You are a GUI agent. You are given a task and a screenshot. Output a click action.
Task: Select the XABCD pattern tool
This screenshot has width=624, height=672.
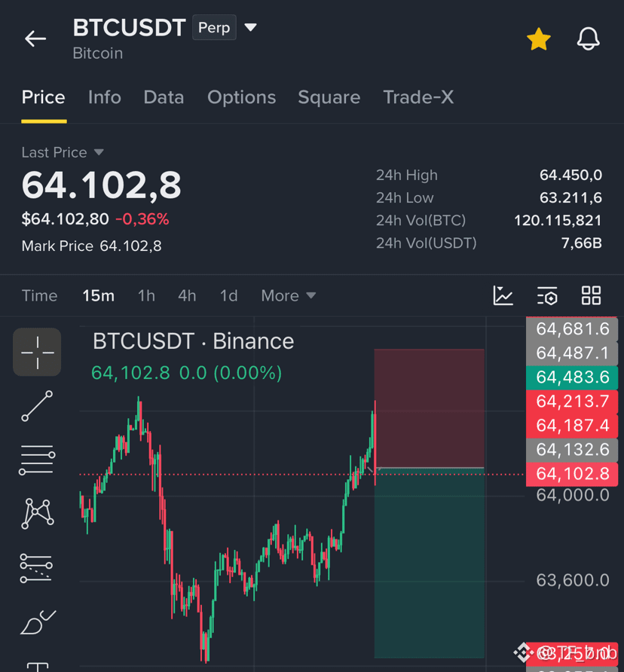click(x=38, y=514)
